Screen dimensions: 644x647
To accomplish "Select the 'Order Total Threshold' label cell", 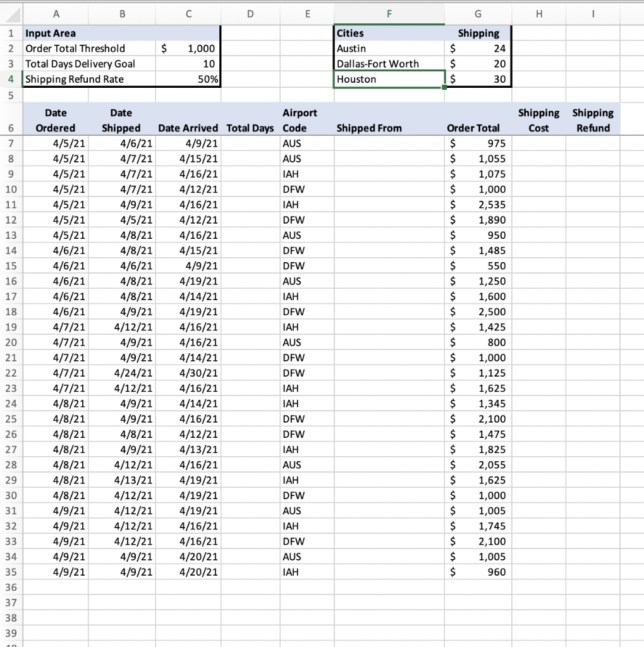I will point(89,48).
